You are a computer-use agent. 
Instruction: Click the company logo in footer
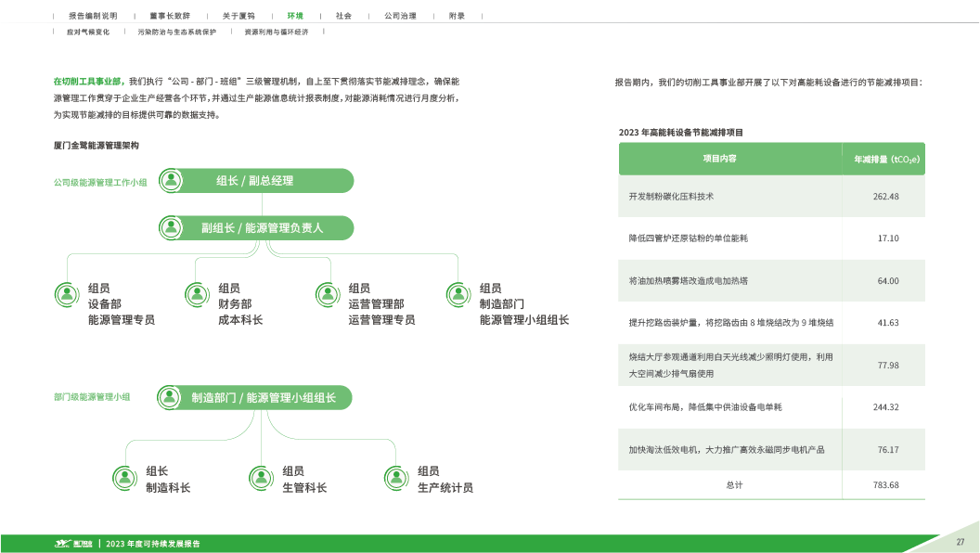point(72,544)
